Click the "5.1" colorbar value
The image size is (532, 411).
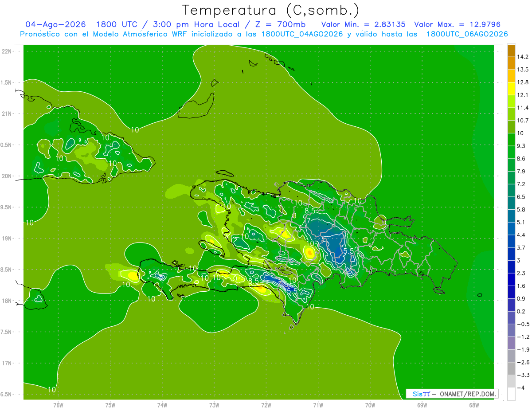[521, 223]
